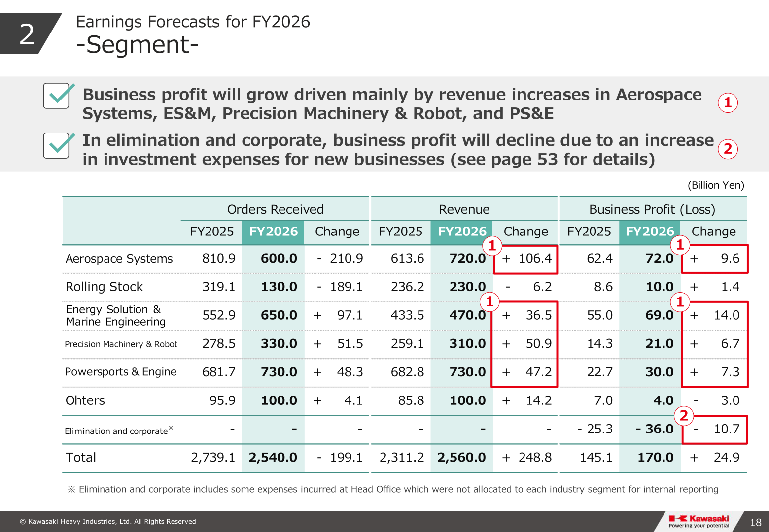Click the FY2026 header under Revenue
The width and height of the screenshot is (769, 532).
pos(462,232)
